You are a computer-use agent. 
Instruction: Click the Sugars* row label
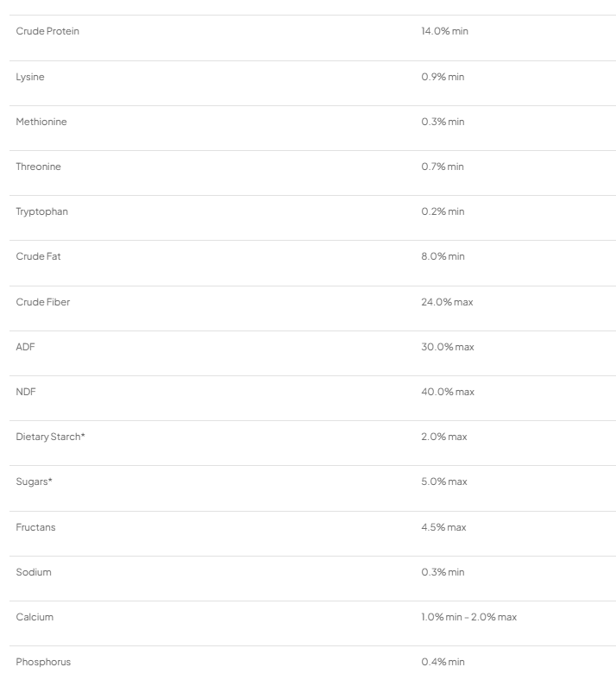tap(34, 481)
